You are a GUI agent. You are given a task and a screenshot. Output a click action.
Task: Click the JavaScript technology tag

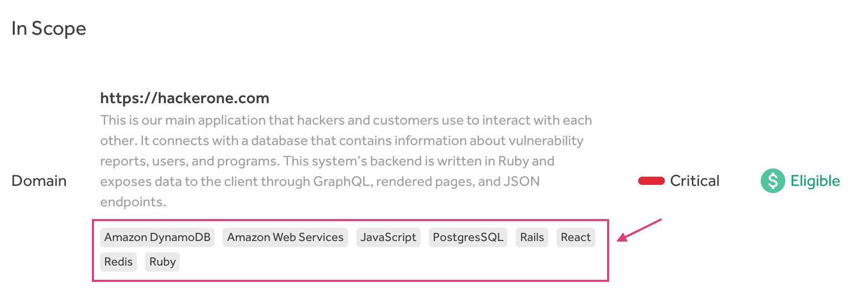(388, 237)
